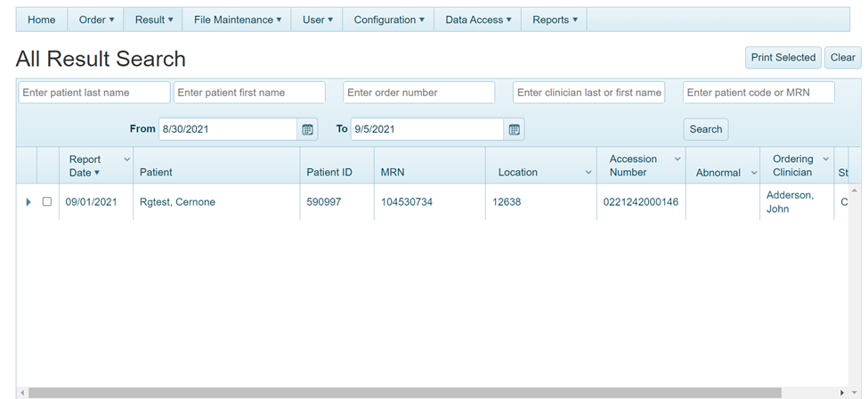
Task: Open the To date calendar picker
Action: pos(514,129)
